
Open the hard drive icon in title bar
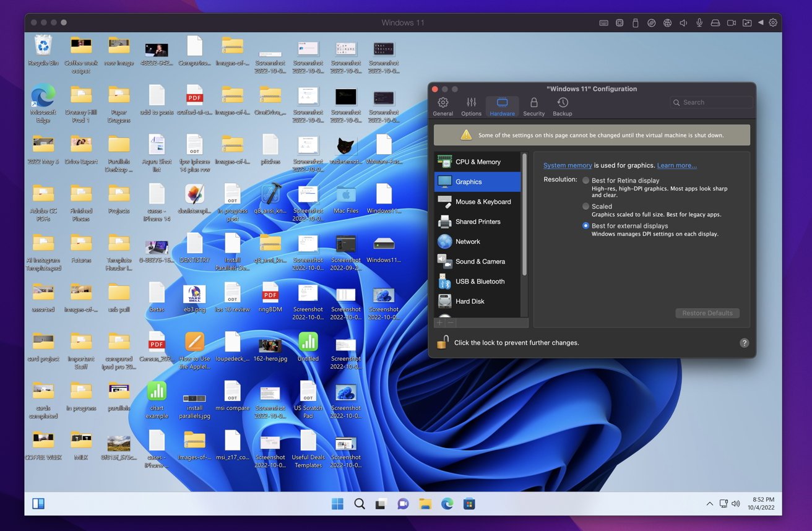[715, 23]
